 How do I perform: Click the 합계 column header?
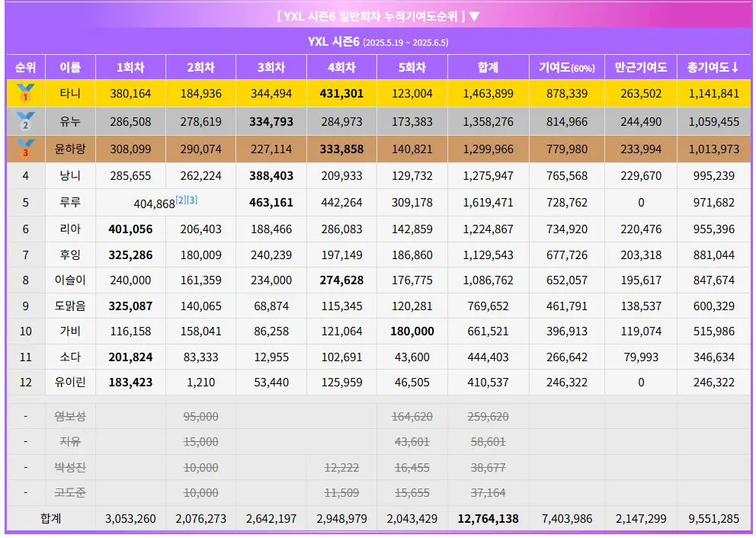[488, 68]
